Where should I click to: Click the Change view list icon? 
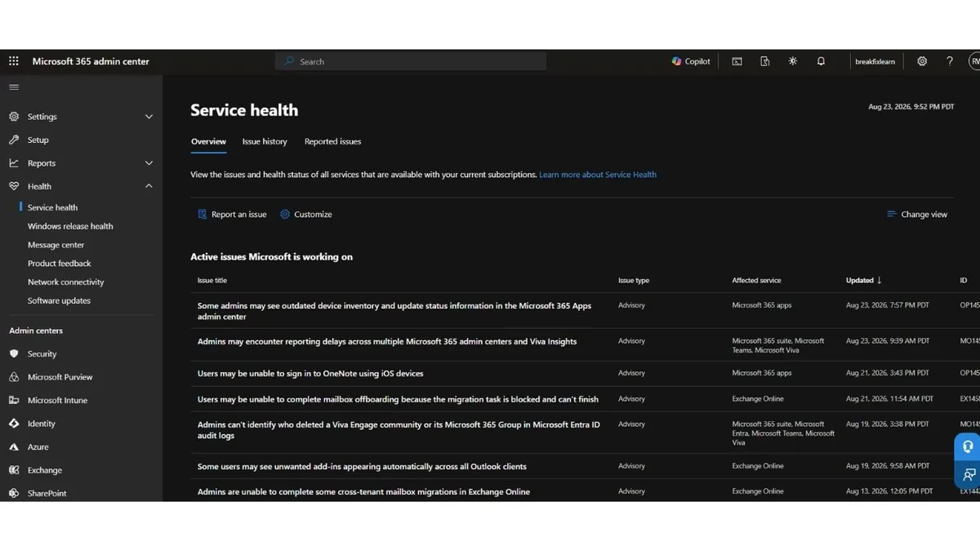tap(892, 214)
